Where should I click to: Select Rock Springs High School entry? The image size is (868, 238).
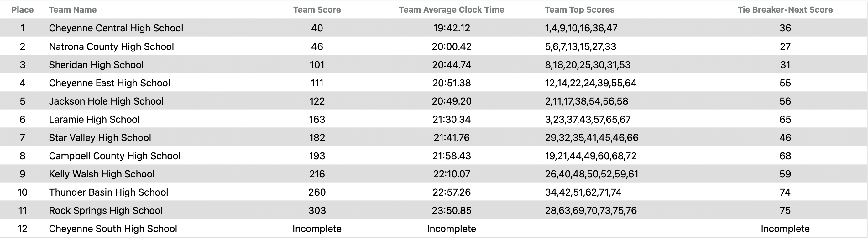(106, 211)
